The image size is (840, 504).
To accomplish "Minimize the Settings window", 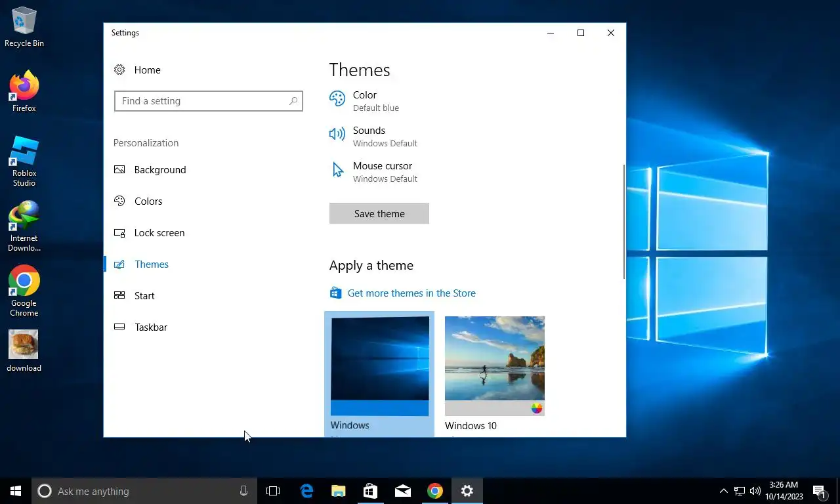I will [551, 33].
